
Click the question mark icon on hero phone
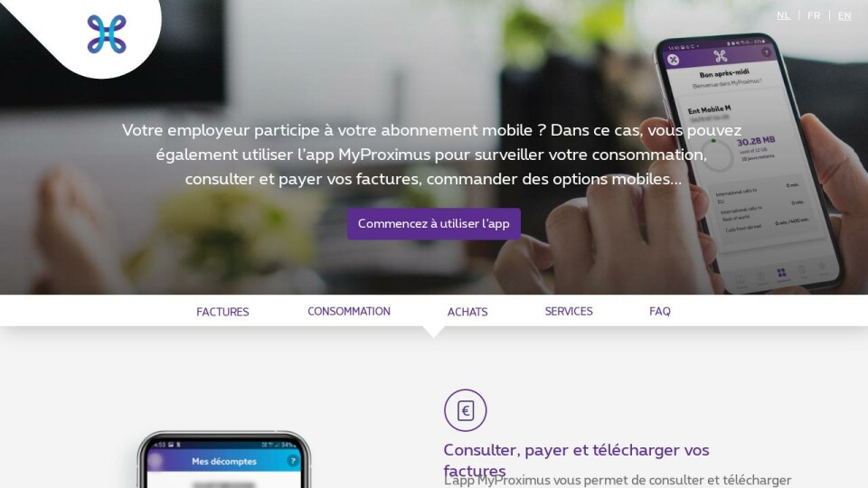(766, 52)
